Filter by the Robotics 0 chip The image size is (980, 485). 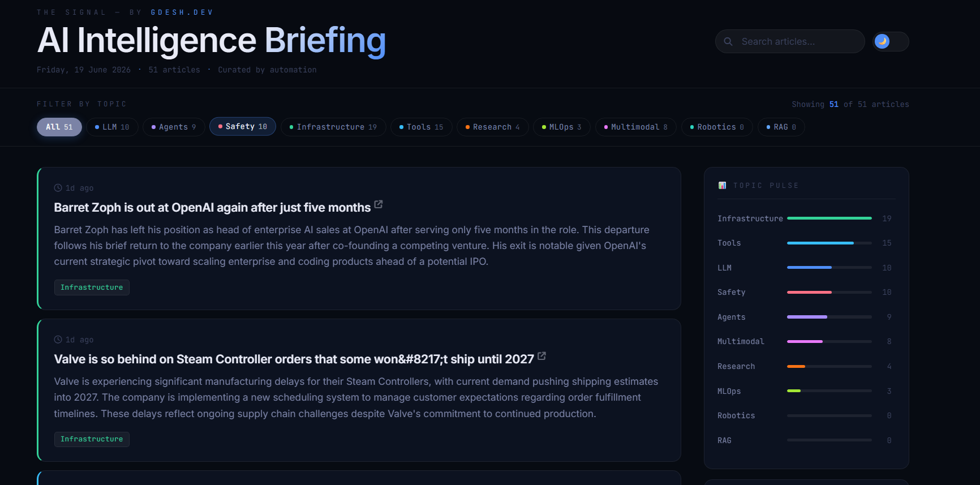tap(717, 127)
